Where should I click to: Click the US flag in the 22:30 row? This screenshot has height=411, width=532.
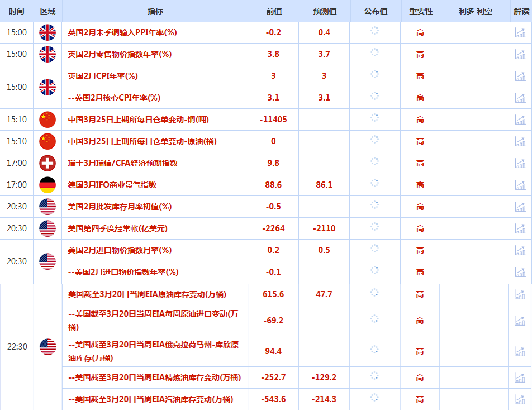tap(47, 347)
